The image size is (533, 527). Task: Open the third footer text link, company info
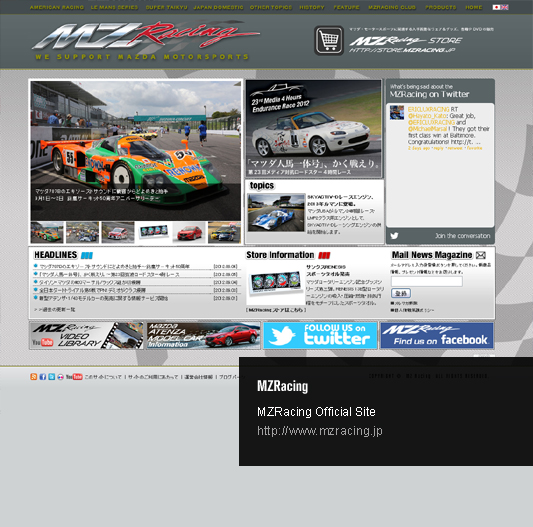tap(199, 377)
